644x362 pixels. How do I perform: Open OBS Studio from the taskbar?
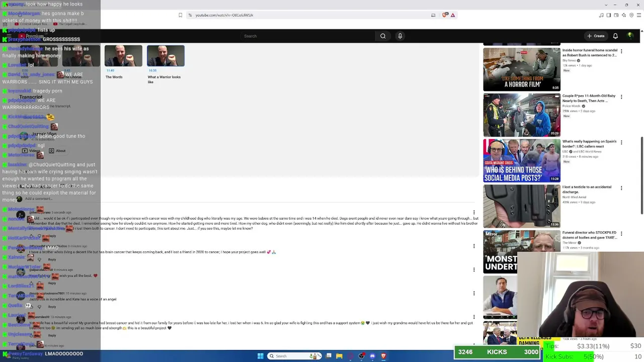361,356
